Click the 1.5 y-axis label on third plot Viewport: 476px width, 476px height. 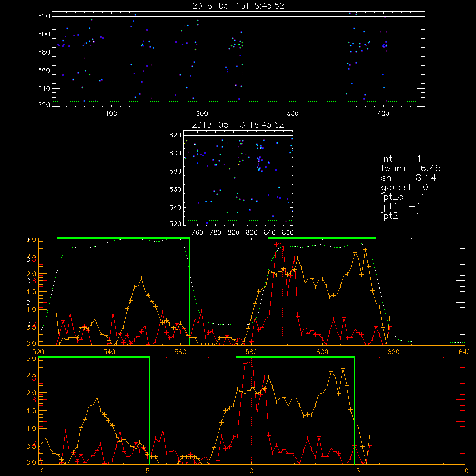coord(31,292)
